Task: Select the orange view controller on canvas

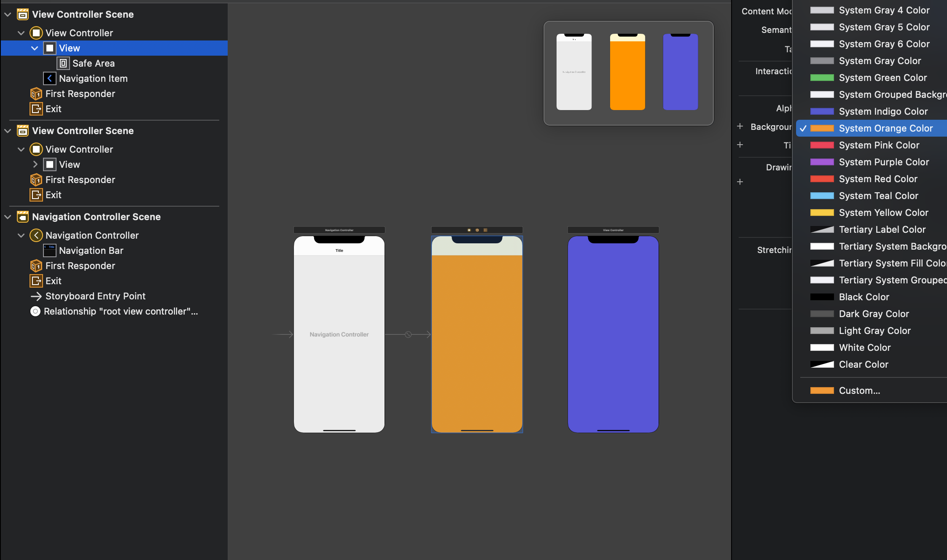Action: (477, 337)
